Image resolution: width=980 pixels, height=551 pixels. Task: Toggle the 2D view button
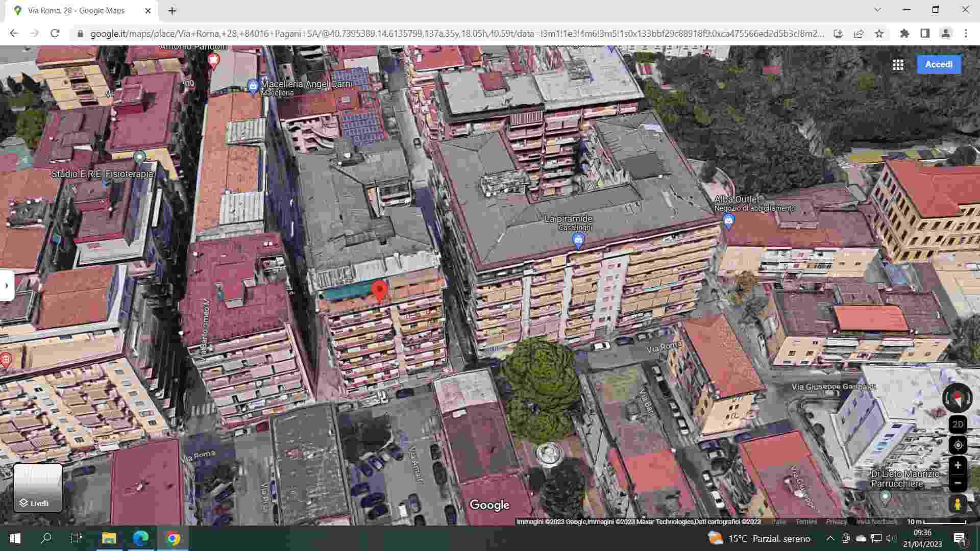pos(958,424)
